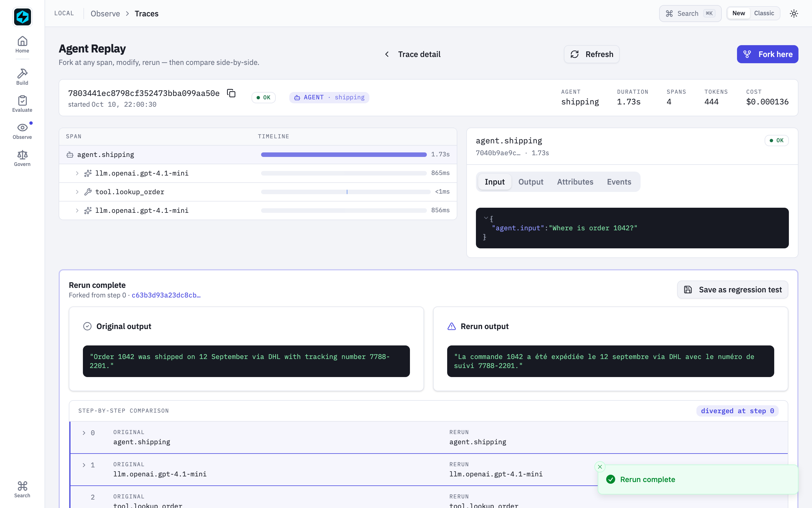The image size is (812, 508).
Task: Click the lightning bolt app logo
Action: 23,17
